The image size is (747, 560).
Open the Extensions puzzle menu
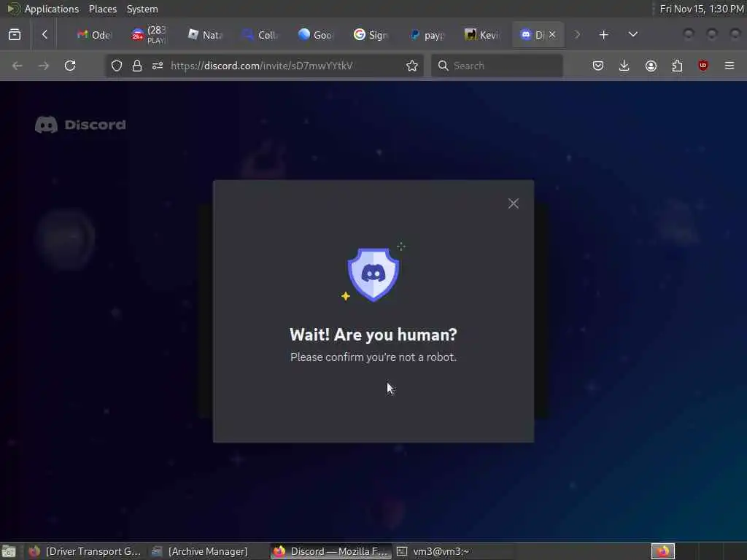(677, 66)
